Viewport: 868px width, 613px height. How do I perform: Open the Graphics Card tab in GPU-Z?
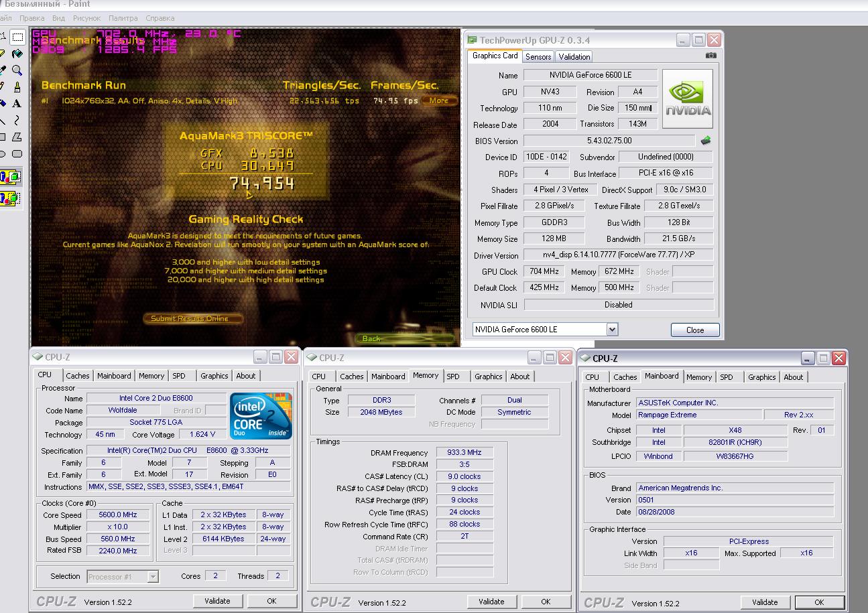pos(495,56)
